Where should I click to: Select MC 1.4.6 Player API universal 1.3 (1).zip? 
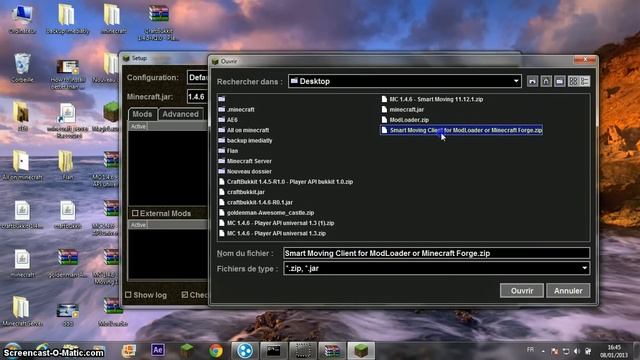point(276,223)
